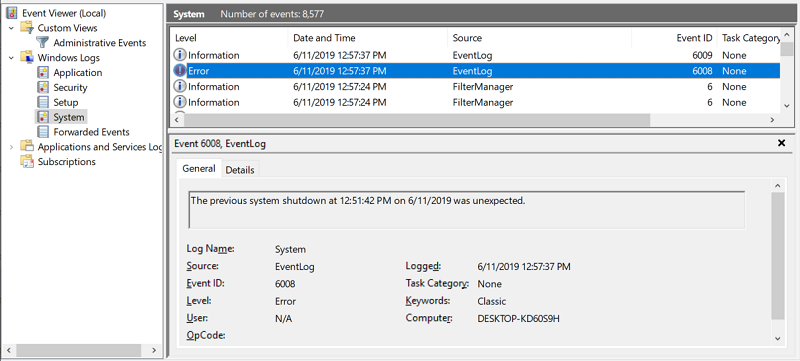Click the Source value EventLog in details
The width and height of the screenshot is (800, 361).
[295, 267]
